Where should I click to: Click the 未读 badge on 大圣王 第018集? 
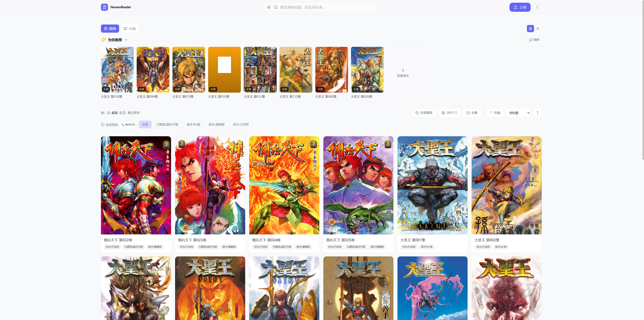pyautogui.click(x=106, y=89)
